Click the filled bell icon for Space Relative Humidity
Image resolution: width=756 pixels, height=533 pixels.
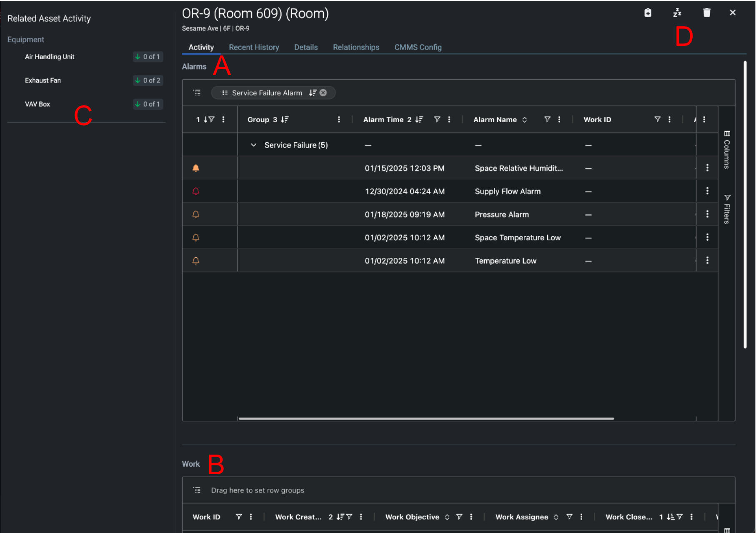tap(196, 168)
